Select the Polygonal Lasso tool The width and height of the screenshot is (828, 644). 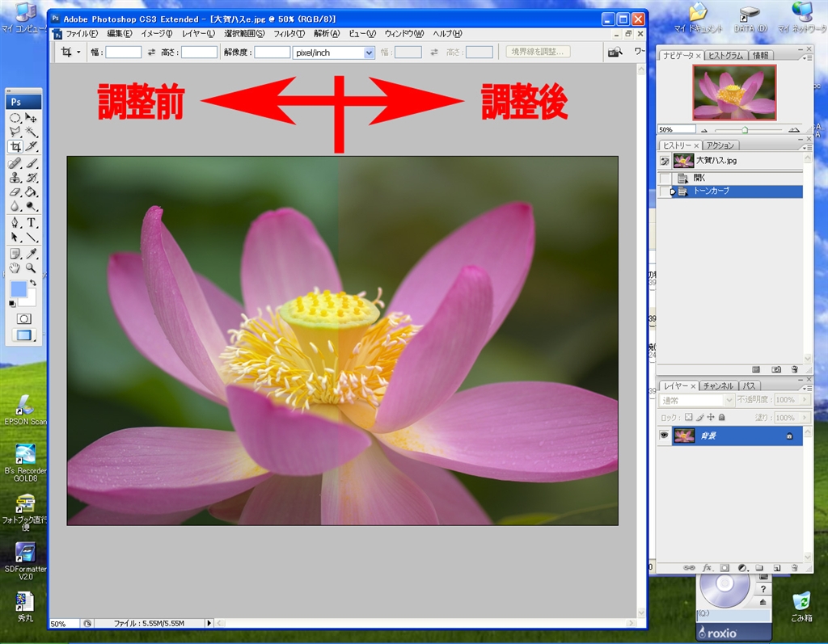point(15,132)
